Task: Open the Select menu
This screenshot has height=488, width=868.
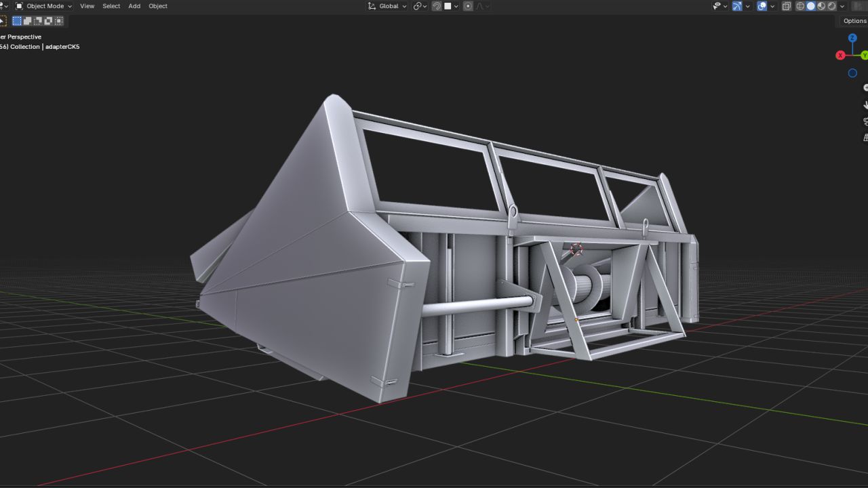Action: pyautogui.click(x=111, y=6)
